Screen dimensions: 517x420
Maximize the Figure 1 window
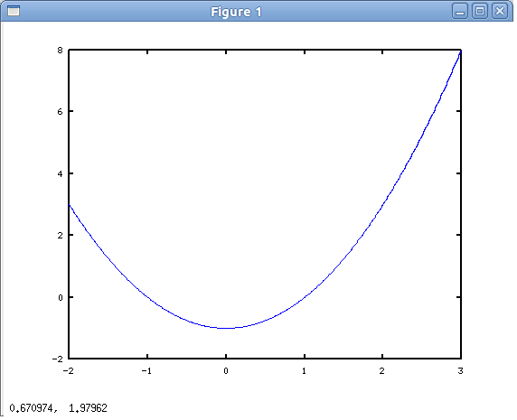pyautogui.click(x=480, y=12)
